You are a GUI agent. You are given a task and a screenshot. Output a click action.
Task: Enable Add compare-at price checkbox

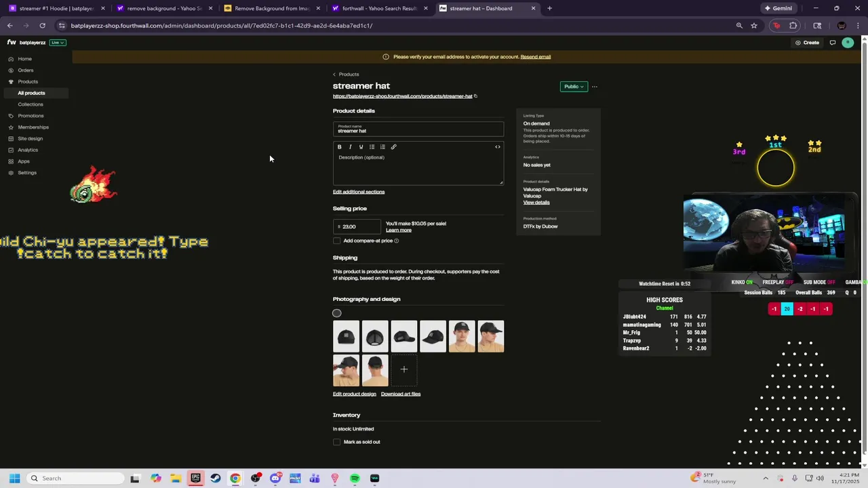coord(337,241)
